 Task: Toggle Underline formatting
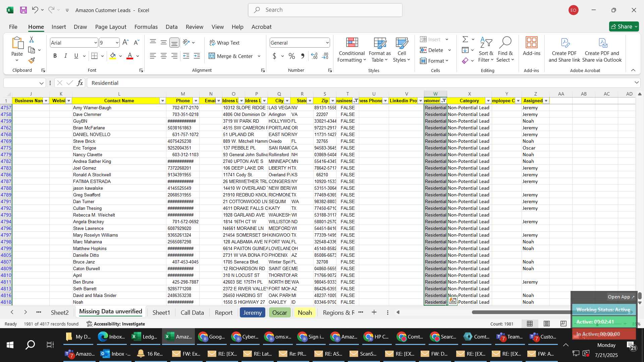pyautogui.click(x=76, y=56)
